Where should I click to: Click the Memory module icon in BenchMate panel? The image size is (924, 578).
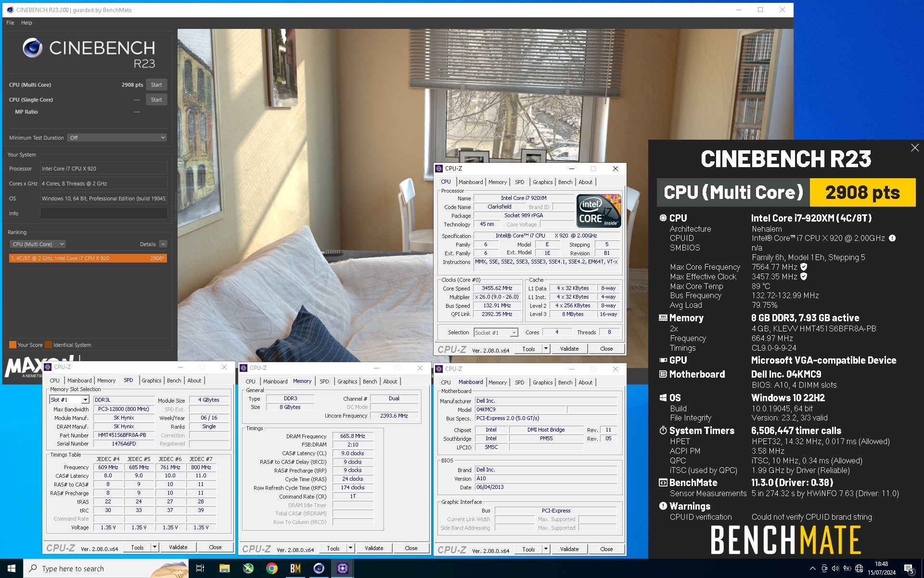pos(663,318)
